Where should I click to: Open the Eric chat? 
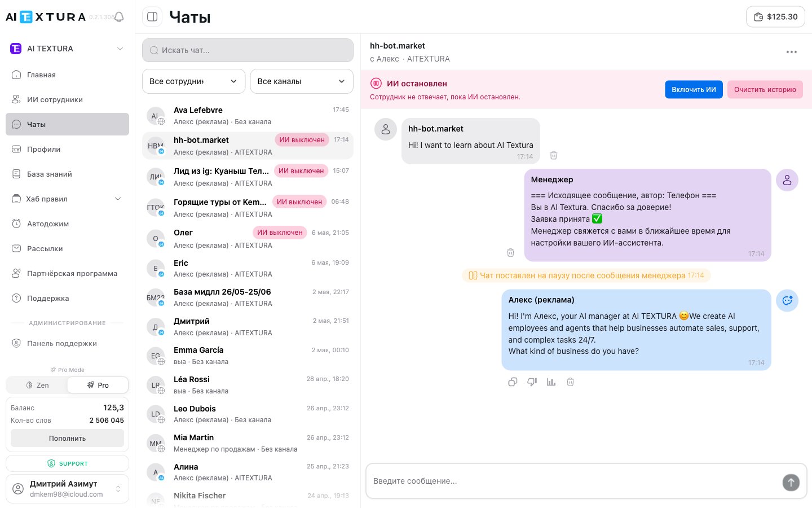tap(248, 268)
